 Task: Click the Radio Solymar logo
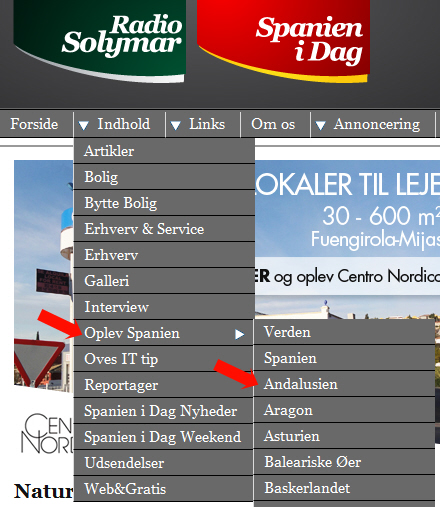(99, 40)
